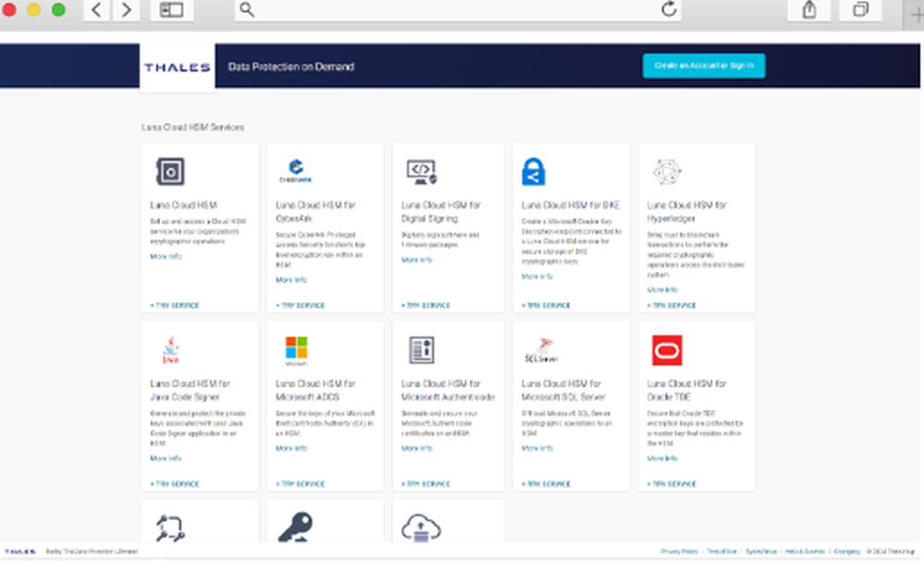Click the small Thales logo in footer

[x=20, y=552]
